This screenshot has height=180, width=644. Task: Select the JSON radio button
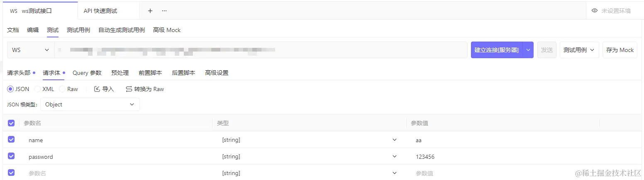click(x=10, y=89)
